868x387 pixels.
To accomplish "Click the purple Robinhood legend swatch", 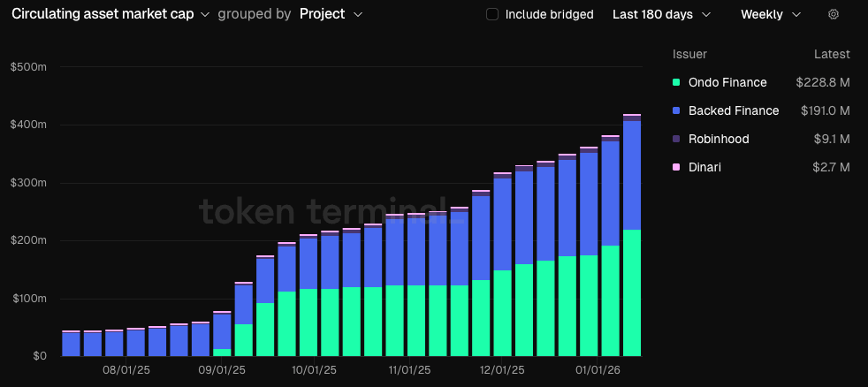I will (676, 139).
